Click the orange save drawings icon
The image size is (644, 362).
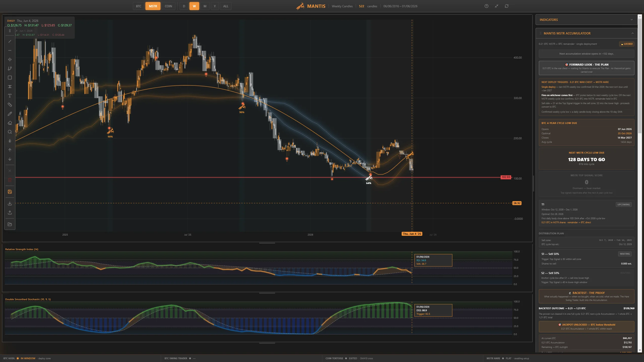[x=10, y=192]
